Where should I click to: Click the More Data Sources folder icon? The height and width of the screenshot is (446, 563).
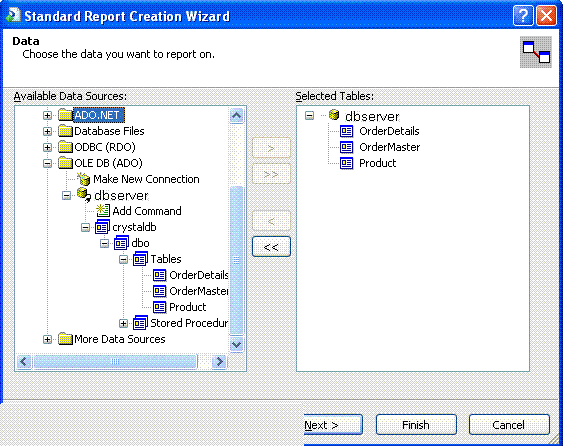tap(65, 339)
